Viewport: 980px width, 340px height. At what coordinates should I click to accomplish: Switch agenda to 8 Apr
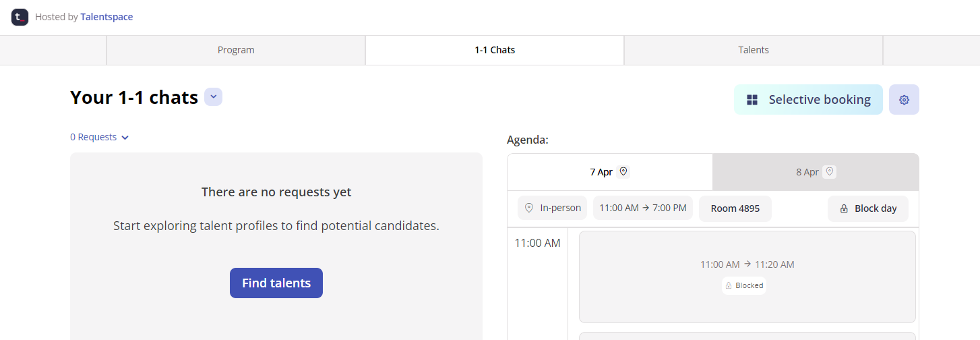tap(816, 172)
